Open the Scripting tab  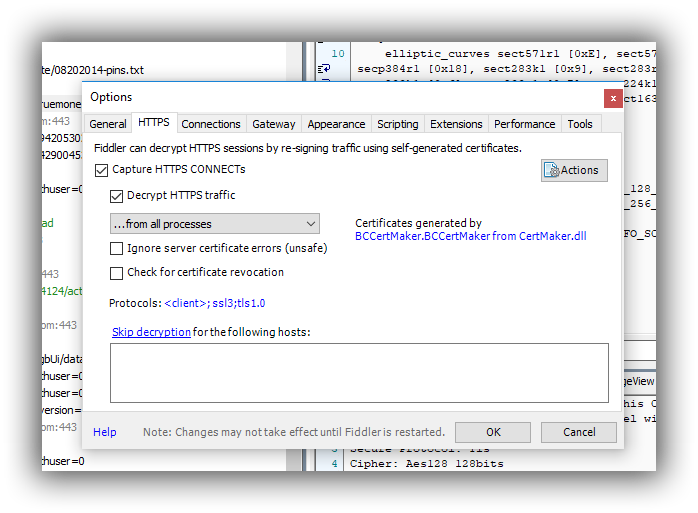point(398,124)
